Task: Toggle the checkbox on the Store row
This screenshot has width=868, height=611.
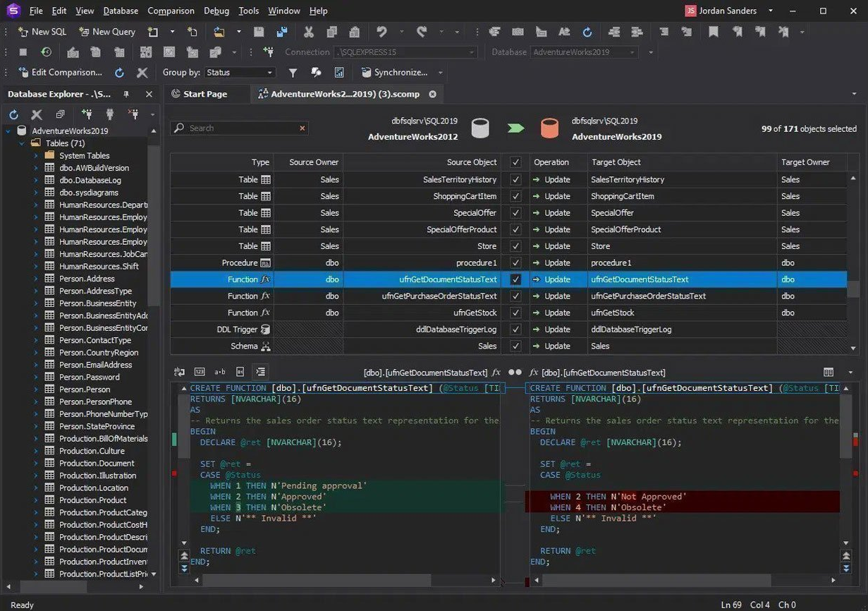Action: [515, 246]
